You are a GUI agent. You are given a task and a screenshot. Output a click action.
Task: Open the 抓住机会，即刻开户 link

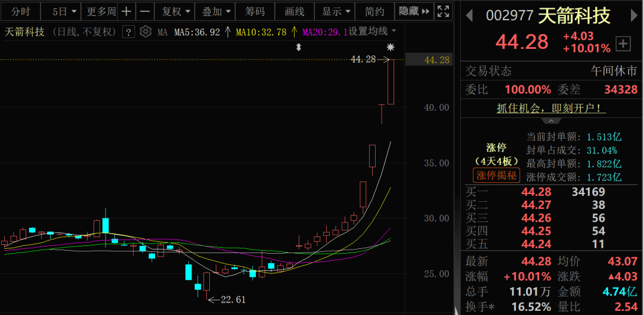tap(551, 108)
